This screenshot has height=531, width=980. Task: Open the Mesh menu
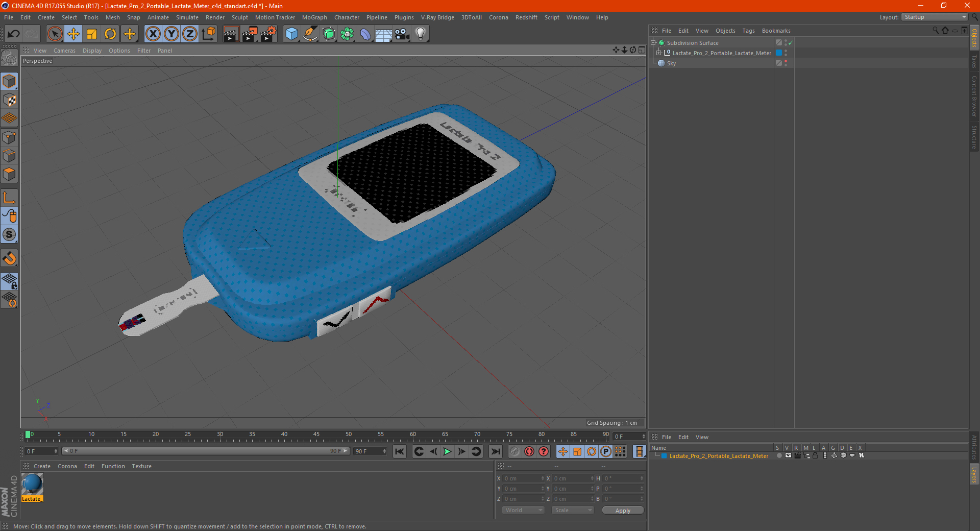coord(112,17)
